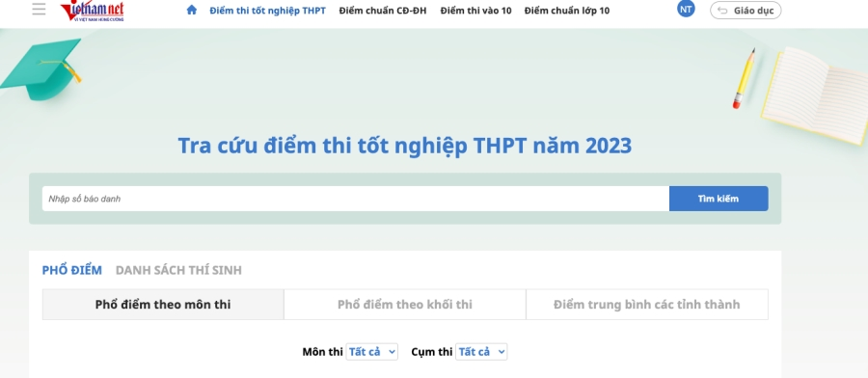Open the hamburger menu icon
Image resolution: width=868 pixels, height=378 pixels.
click(39, 9)
